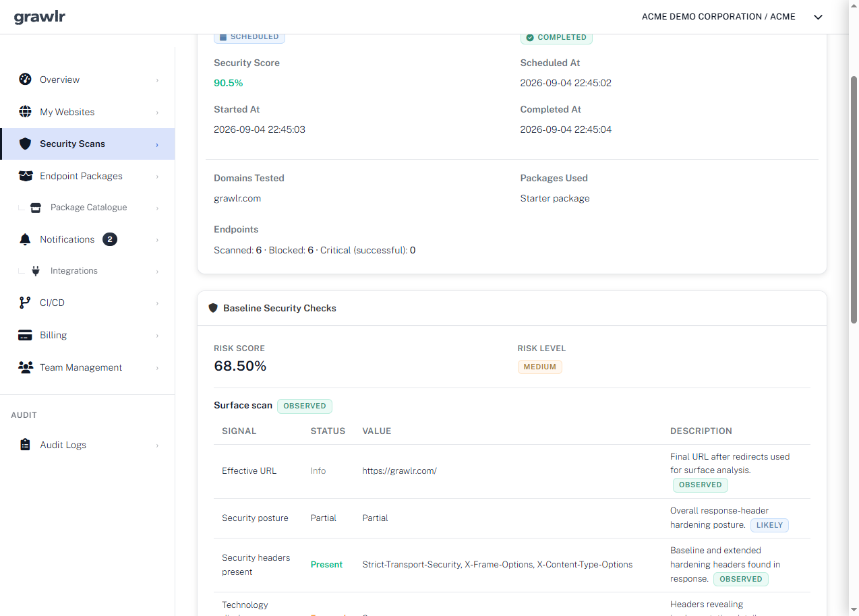Click the OBSERVED badge next to Surface scan
This screenshot has width=859, height=616.
click(x=305, y=406)
